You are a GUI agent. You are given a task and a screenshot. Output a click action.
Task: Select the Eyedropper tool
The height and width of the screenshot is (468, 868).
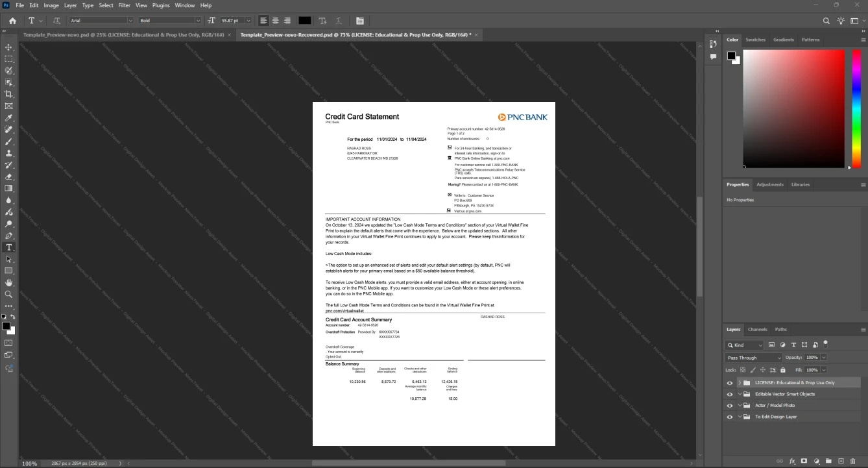click(x=9, y=118)
